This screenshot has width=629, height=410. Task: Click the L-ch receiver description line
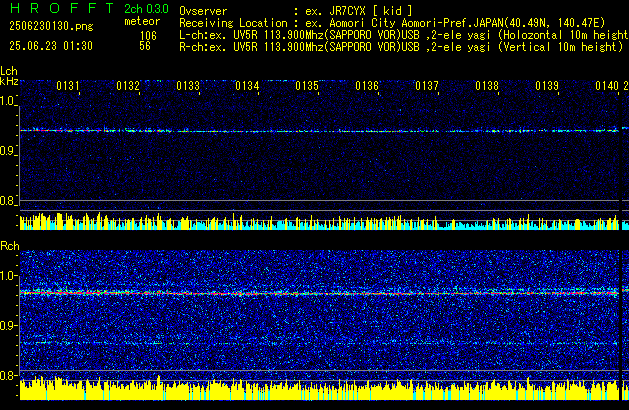click(x=404, y=35)
